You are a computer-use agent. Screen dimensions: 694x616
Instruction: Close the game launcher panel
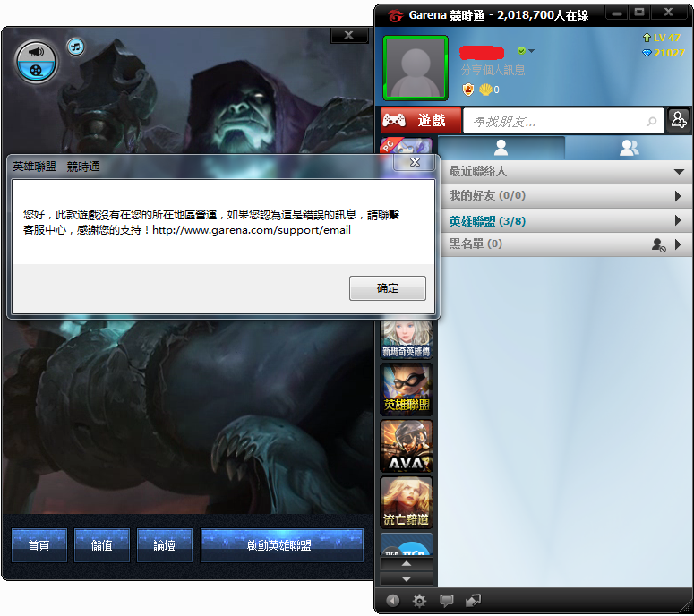click(x=348, y=35)
